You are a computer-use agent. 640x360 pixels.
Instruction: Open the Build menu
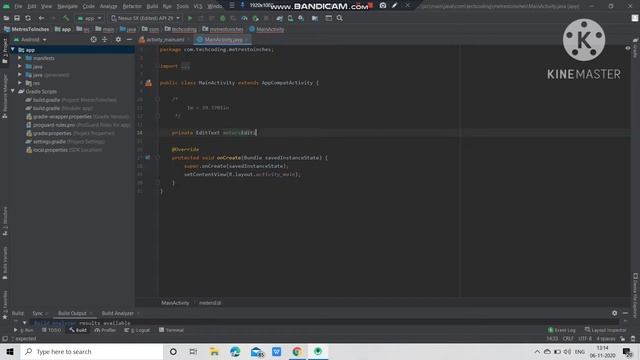pos(152,6)
